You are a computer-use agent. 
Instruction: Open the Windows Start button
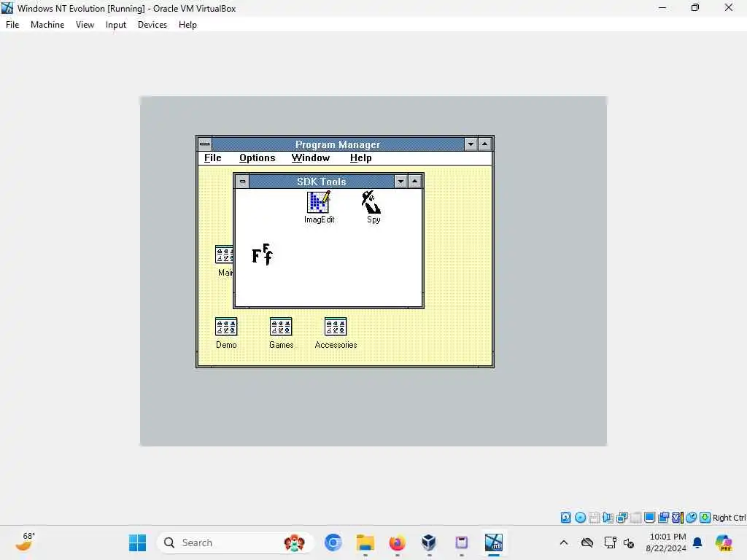(x=138, y=542)
